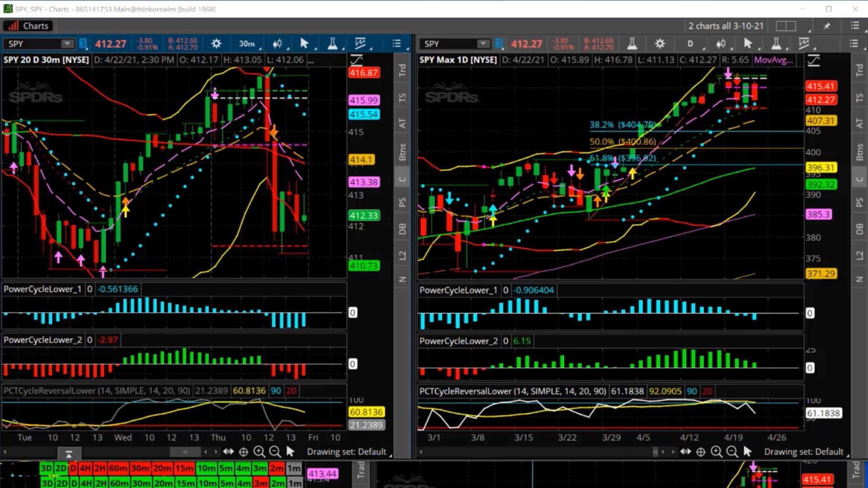Click left scroll arrow on left chart scrollbar
The width and height of the screenshot is (868, 488).
click(5, 452)
